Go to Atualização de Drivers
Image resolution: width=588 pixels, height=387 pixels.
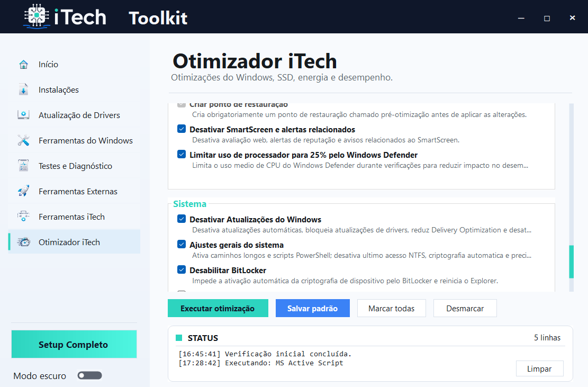(74, 115)
